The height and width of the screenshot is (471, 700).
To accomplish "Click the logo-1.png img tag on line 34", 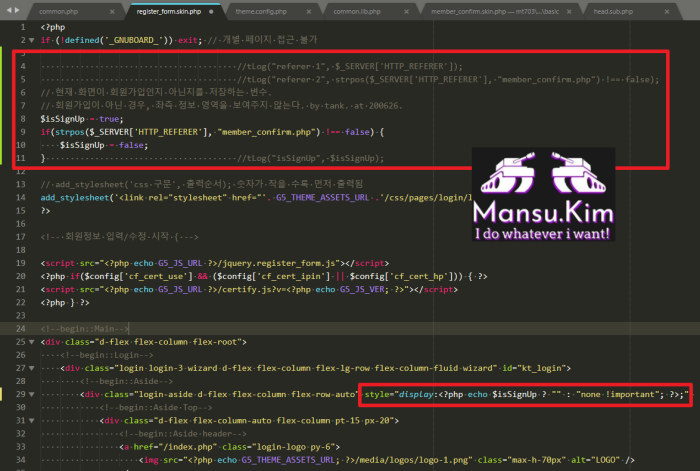I will point(387,460).
